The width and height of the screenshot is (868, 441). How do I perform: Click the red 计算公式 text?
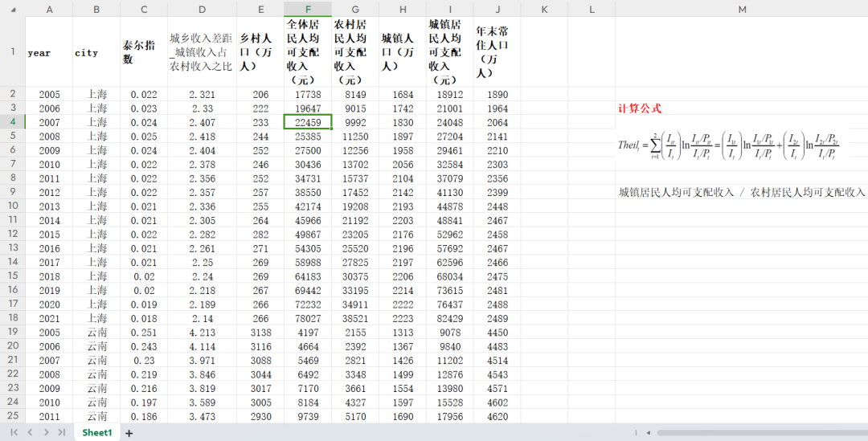coord(640,108)
